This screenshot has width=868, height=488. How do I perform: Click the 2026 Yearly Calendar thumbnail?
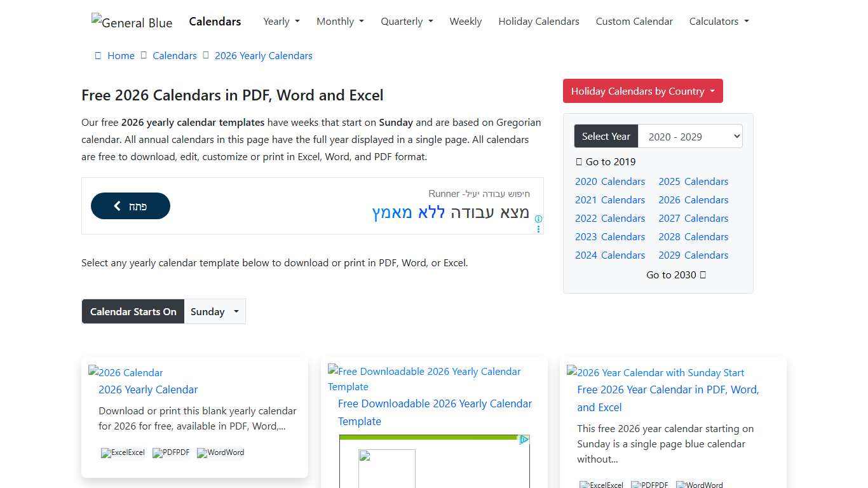coord(125,372)
